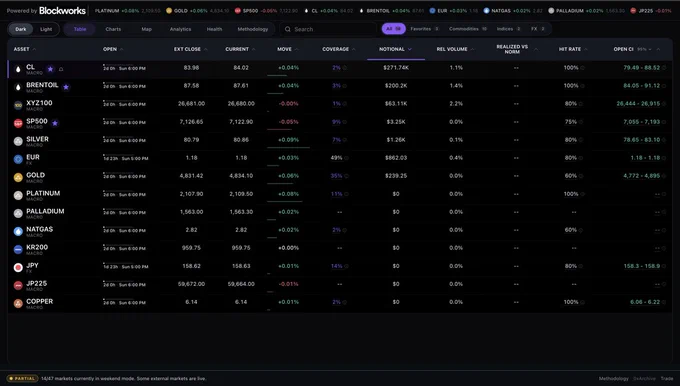Image resolution: width=680 pixels, height=386 pixels.
Task: Open the Table view tab
Action: pos(80,29)
